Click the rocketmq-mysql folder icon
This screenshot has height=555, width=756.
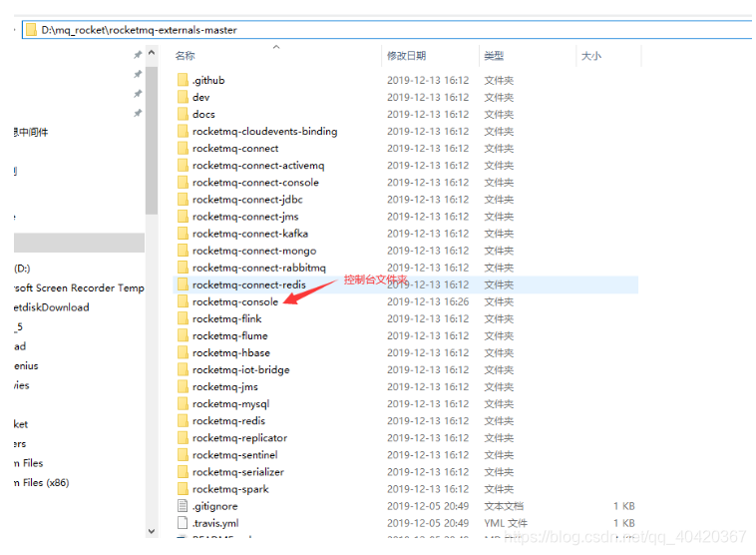point(183,404)
